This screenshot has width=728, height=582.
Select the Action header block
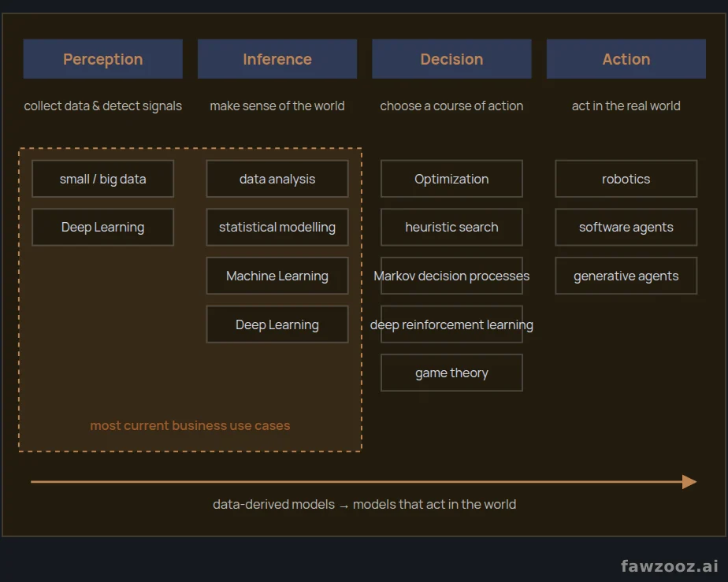click(626, 59)
